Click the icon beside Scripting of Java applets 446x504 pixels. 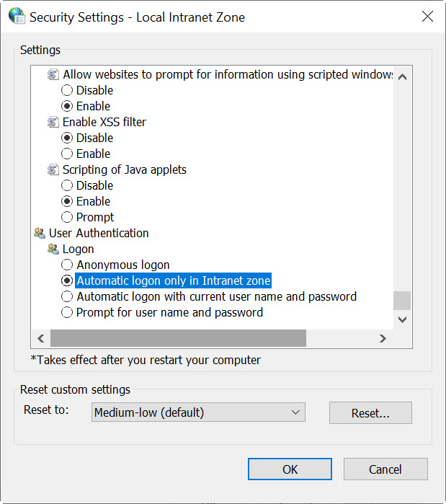point(53,169)
